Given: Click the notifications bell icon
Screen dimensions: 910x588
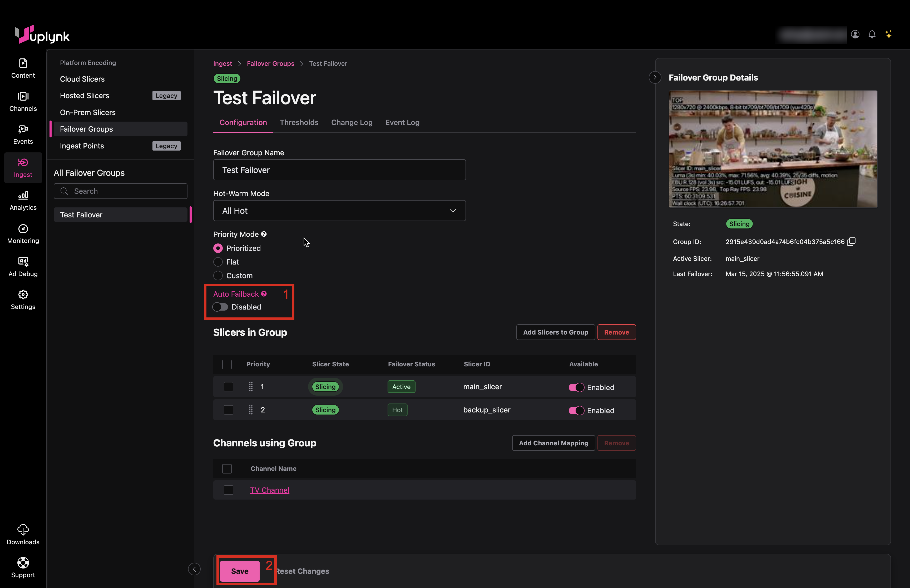Looking at the screenshot, I should [x=872, y=35].
